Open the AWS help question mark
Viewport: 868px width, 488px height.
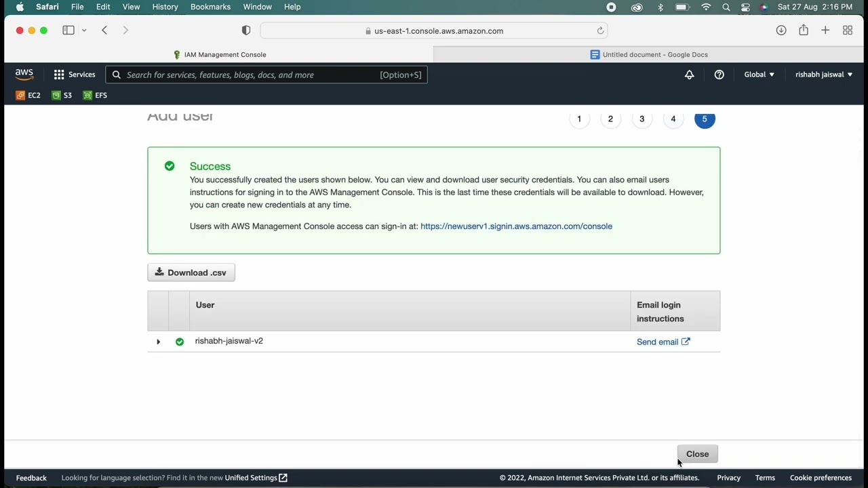coord(719,75)
